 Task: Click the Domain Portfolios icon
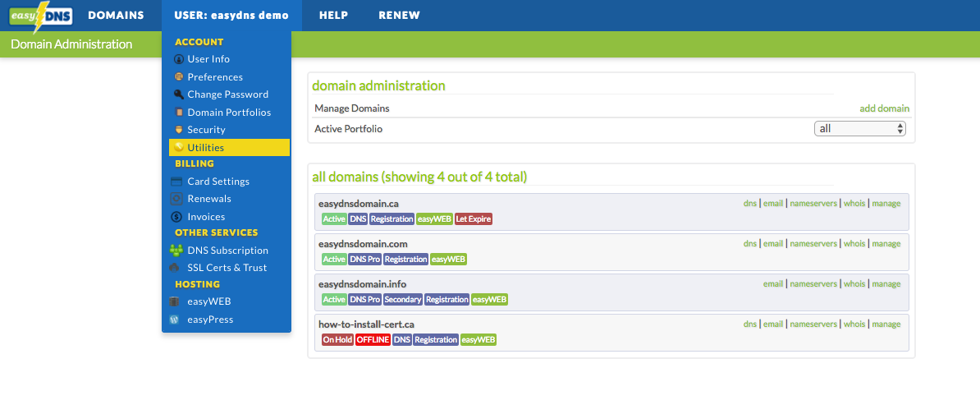179,113
